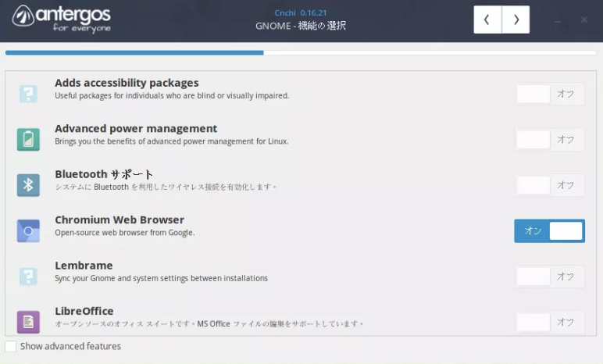The image size is (603, 364).
Task: Enable Advanced power management switch
Action: coord(550,139)
